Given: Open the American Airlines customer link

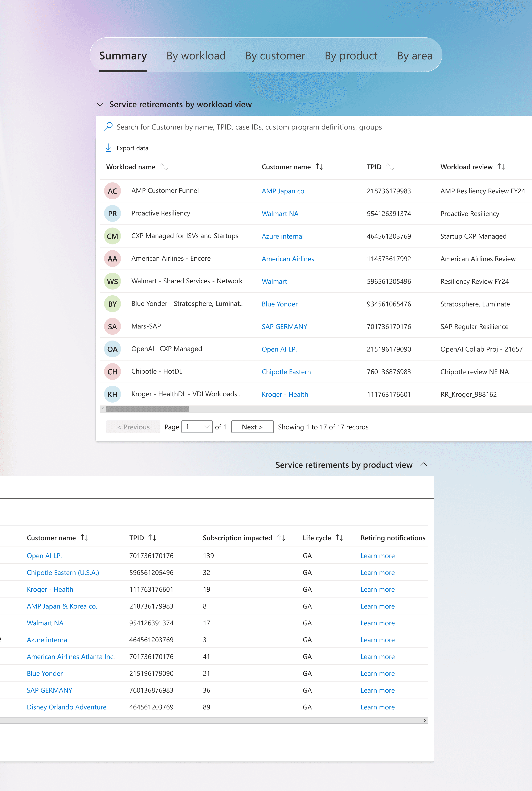Looking at the screenshot, I should 288,259.
